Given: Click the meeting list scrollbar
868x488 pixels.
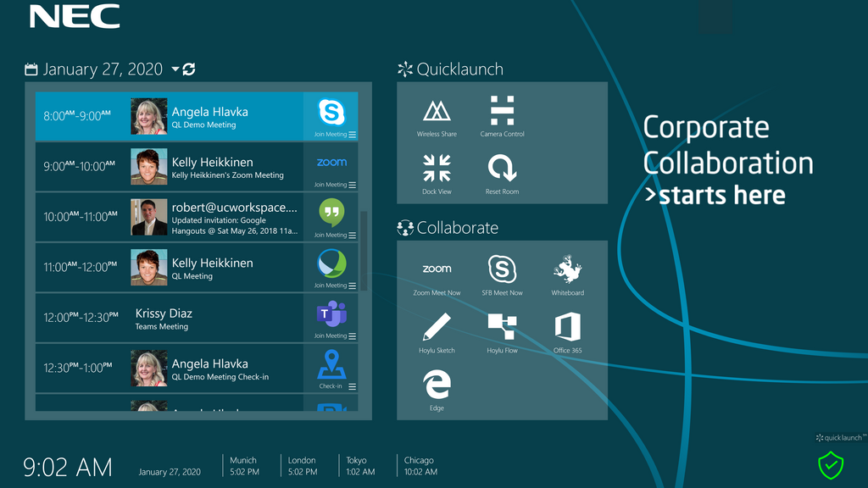Looking at the screenshot, I should [x=364, y=250].
